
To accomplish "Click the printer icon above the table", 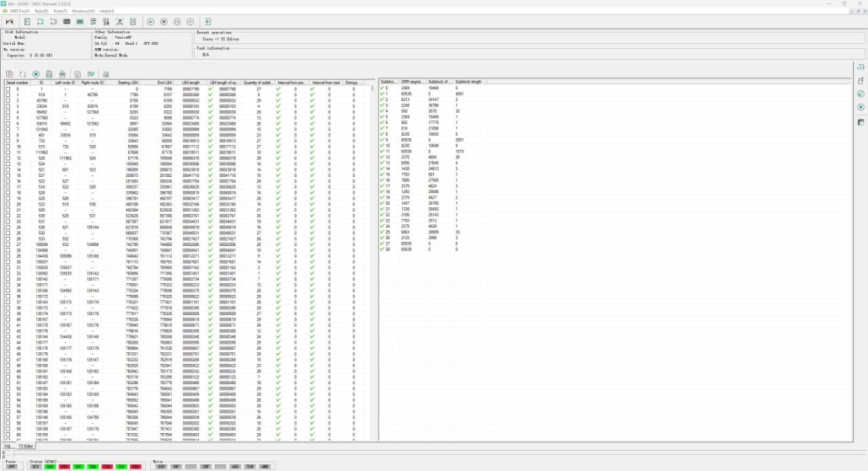I will pos(63,74).
